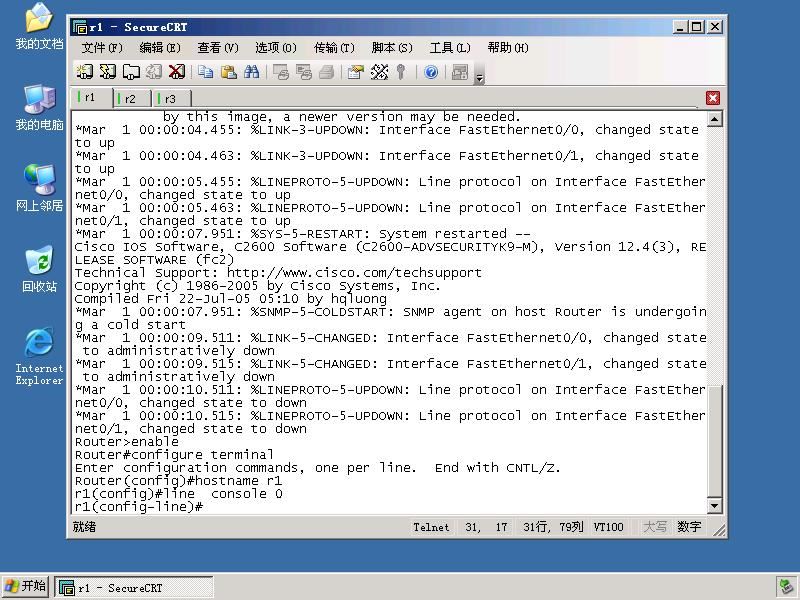
Task: Click the Connect toolbar icon
Action: coord(85,72)
